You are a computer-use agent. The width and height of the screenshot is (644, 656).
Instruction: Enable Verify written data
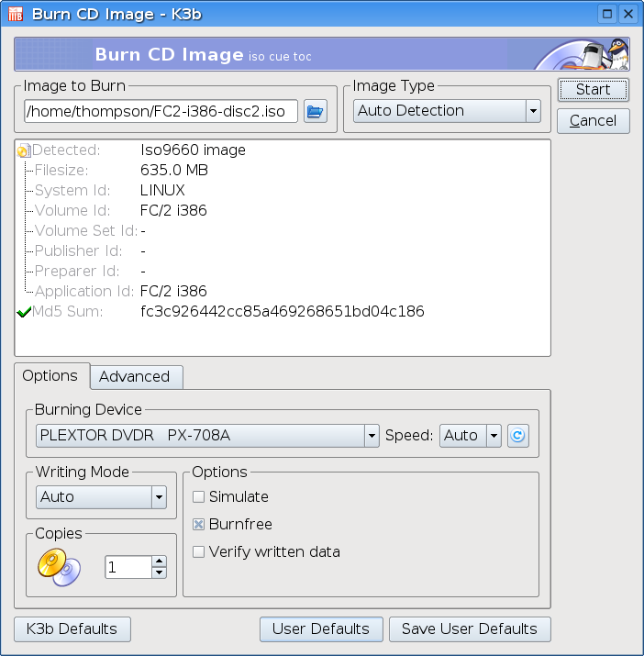click(x=198, y=551)
